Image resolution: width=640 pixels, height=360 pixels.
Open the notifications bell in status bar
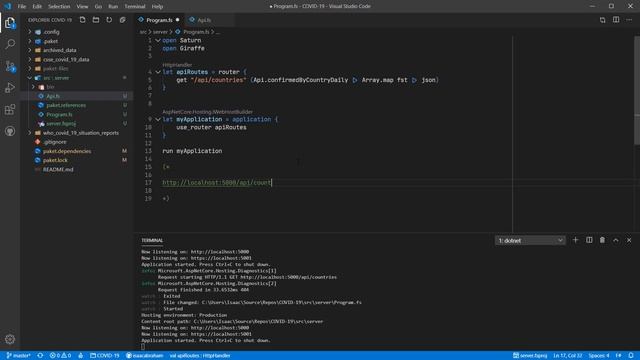tap(631, 356)
